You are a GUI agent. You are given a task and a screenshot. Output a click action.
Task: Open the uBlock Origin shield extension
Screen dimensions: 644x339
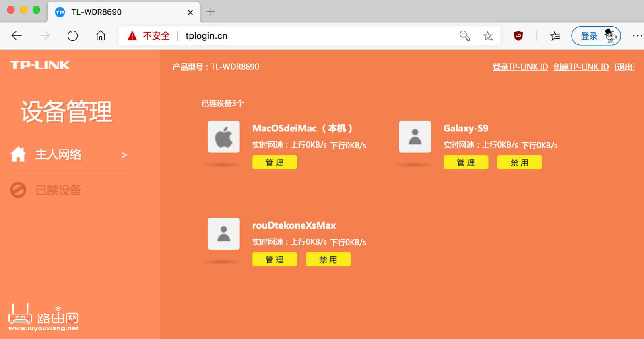click(518, 36)
